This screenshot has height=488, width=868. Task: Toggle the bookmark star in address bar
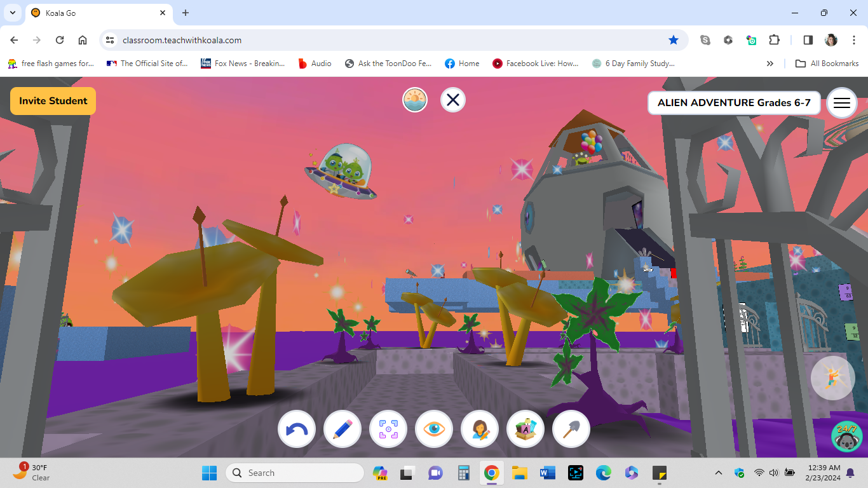(x=674, y=39)
